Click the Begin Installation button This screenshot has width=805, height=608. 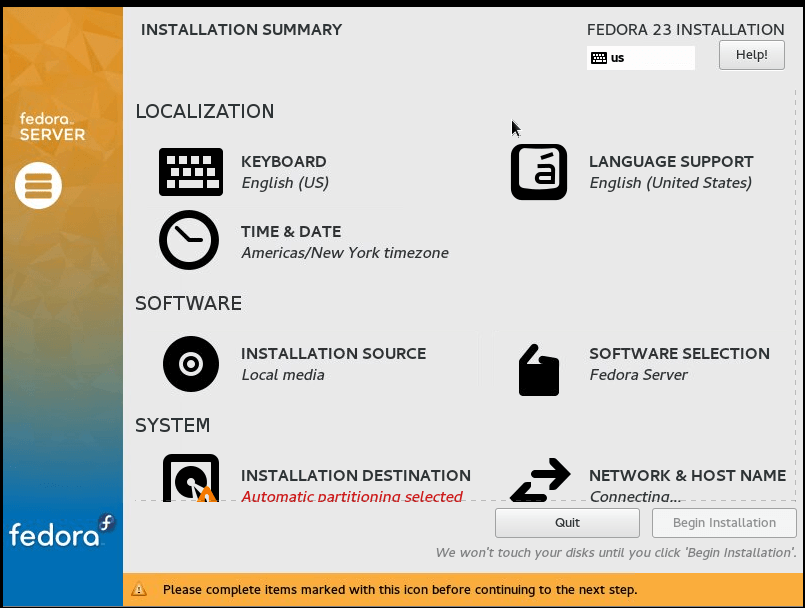[x=724, y=523]
